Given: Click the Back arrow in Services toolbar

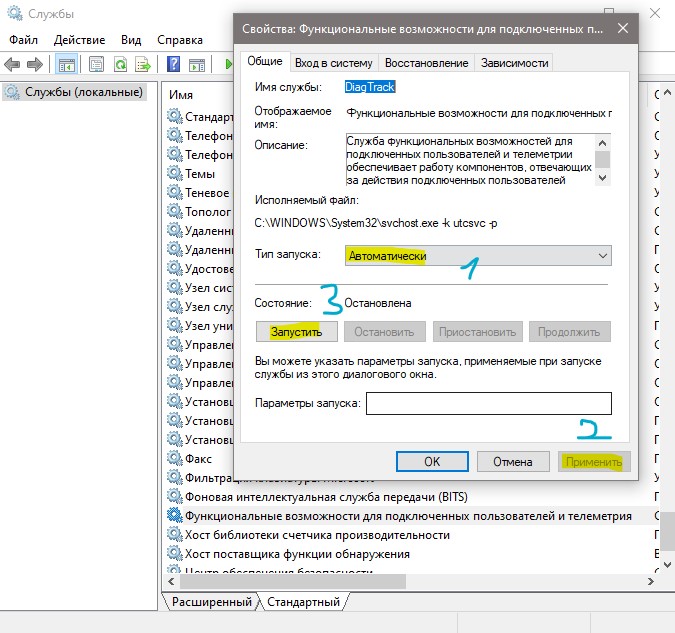Looking at the screenshot, I should [x=12, y=65].
